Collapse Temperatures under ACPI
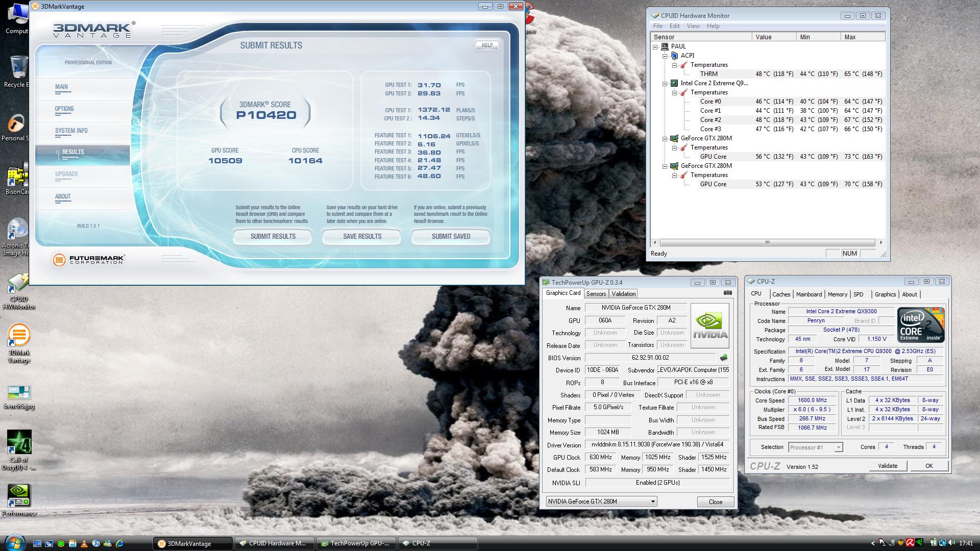Screen dimensions: 980x551 (674, 65)
